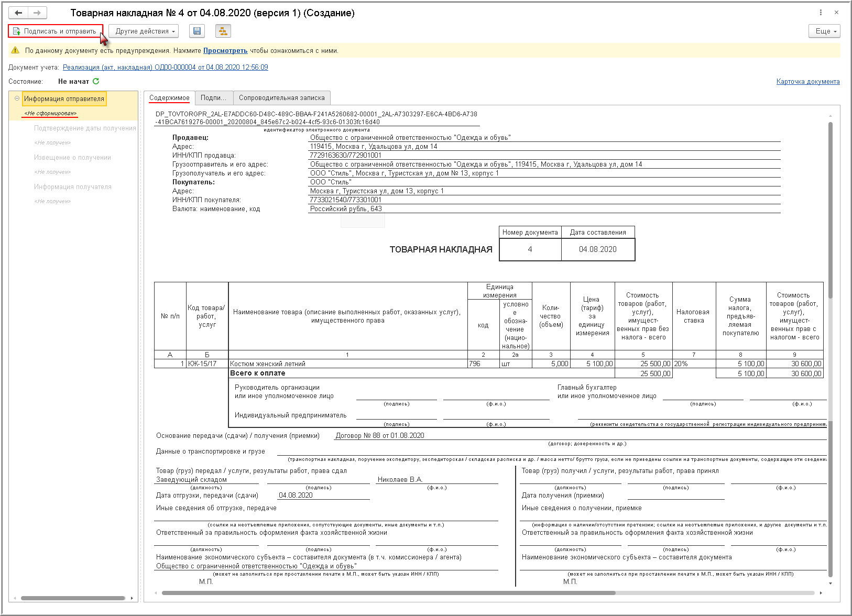Go back with the left arrow button
The width and height of the screenshot is (852, 616).
pos(18,13)
